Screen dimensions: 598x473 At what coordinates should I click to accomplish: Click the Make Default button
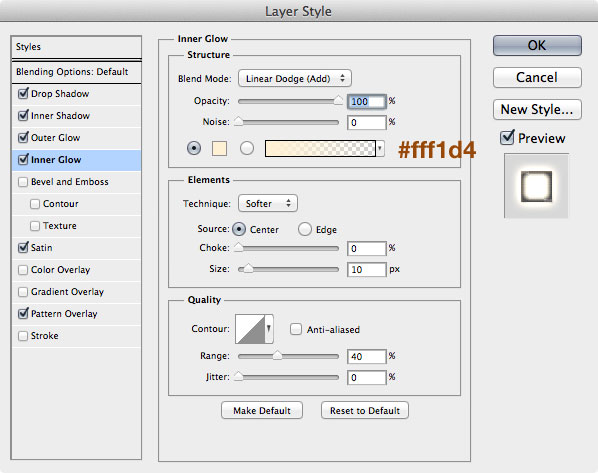click(x=262, y=410)
